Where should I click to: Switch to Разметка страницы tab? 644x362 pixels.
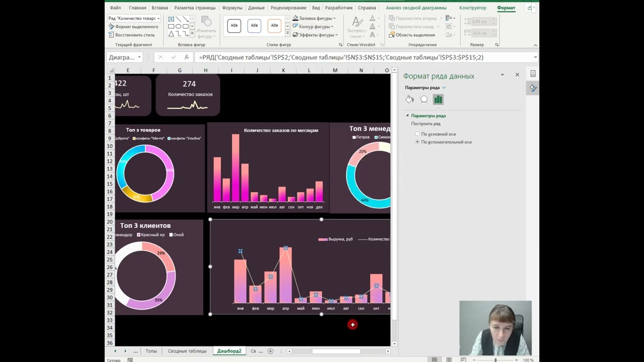195,8
